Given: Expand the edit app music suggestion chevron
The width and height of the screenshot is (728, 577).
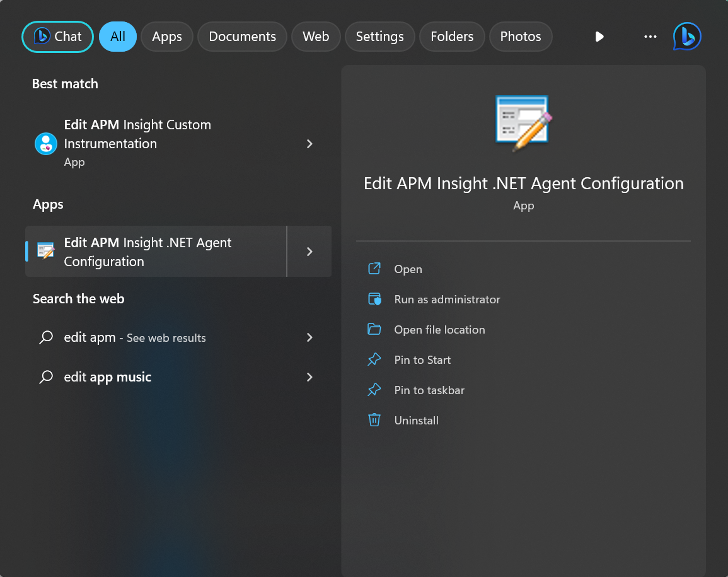Looking at the screenshot, I should tap(309, 376).
